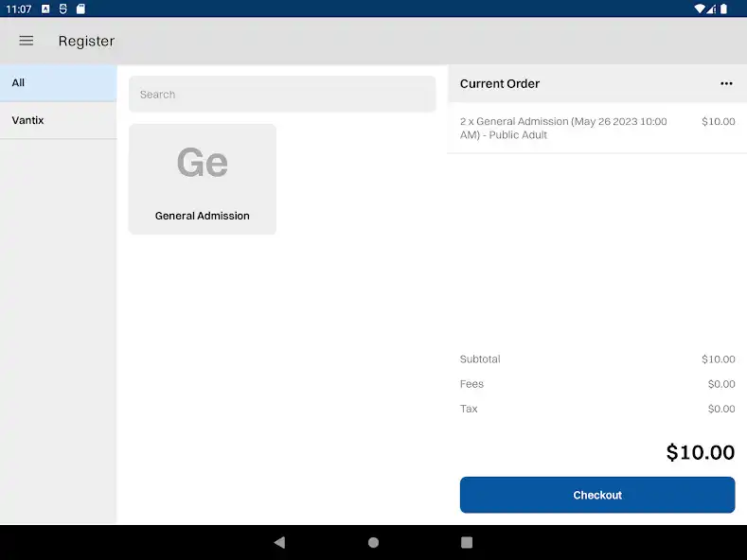The image size is (747, 560).
Task: Click the Register page title
Action: point(87,42)
